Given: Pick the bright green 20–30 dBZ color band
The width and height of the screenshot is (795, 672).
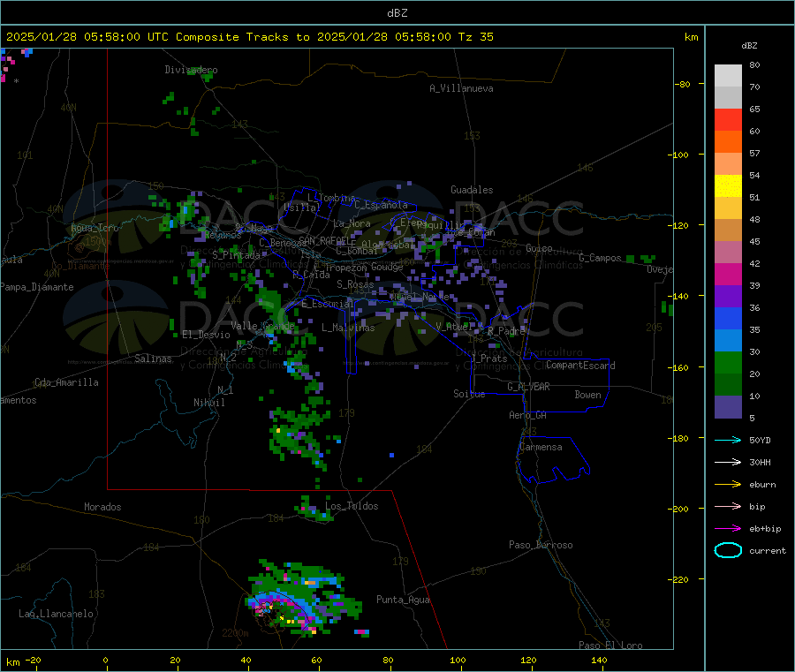Looking at the screenshot, I should 728,362.
